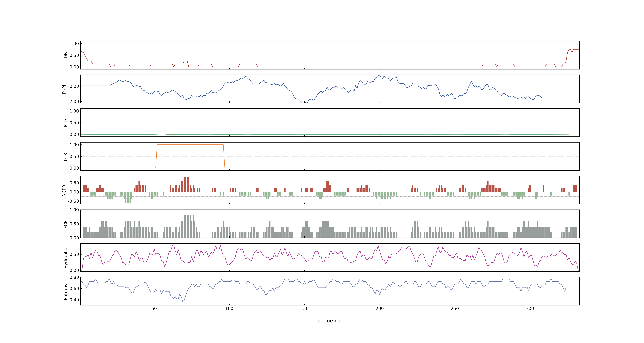Image resolution: width=644 pixels, height=343 pixels.
Task: Click the 0.50 tick on PLD axis
Action: 74,123
